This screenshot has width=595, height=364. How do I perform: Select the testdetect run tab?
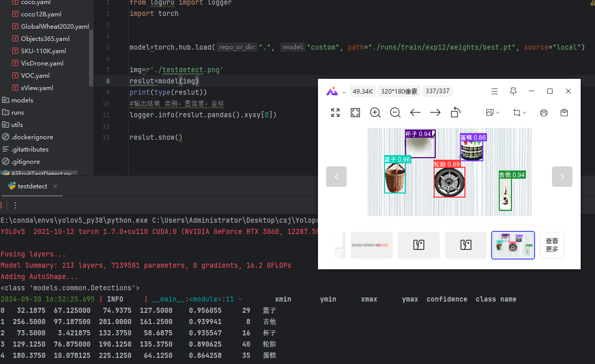click(x=32, y=186)
